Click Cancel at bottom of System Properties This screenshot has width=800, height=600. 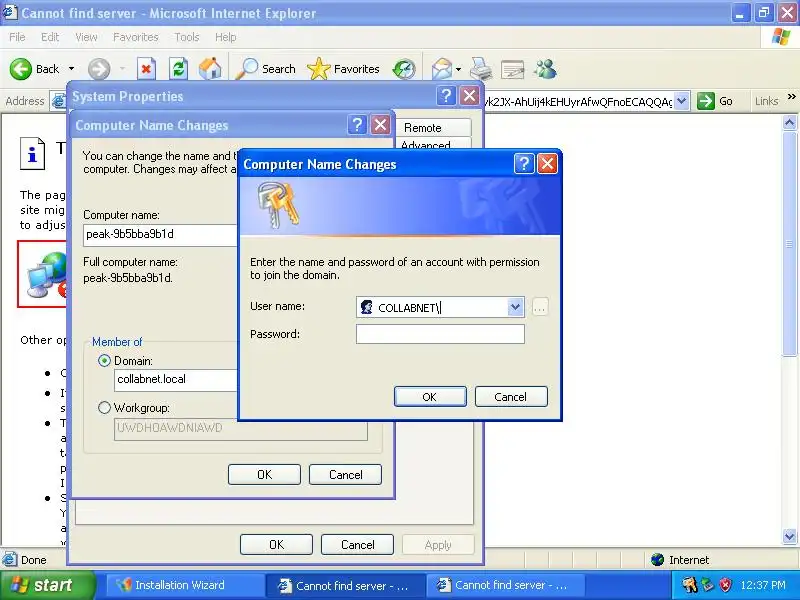(357, 544)
